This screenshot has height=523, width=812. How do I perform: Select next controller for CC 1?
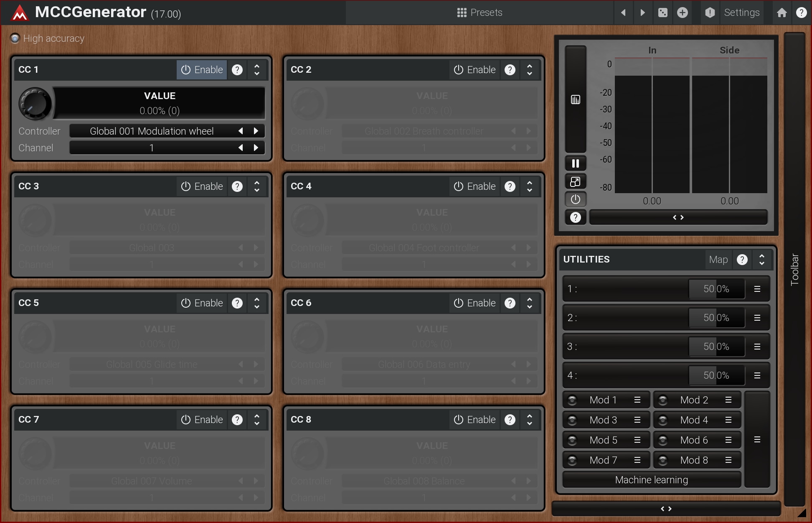pyautogui.click(x=256, y=131)
